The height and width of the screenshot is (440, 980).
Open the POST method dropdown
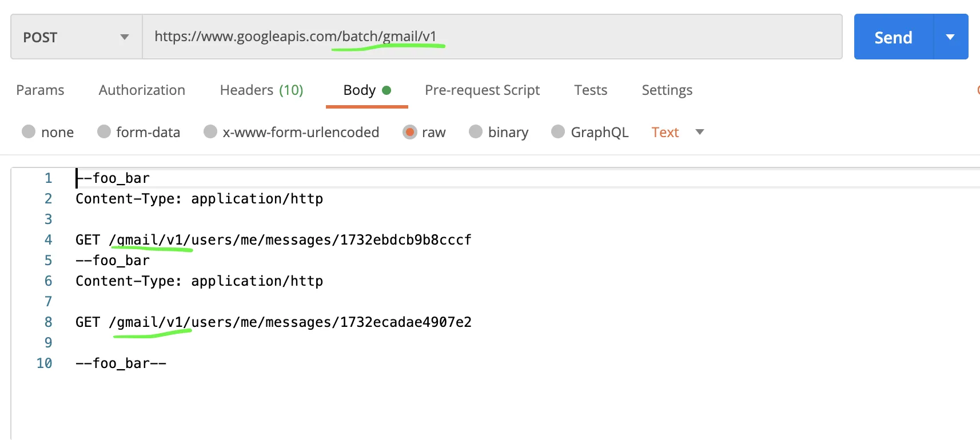click(76, 37)
